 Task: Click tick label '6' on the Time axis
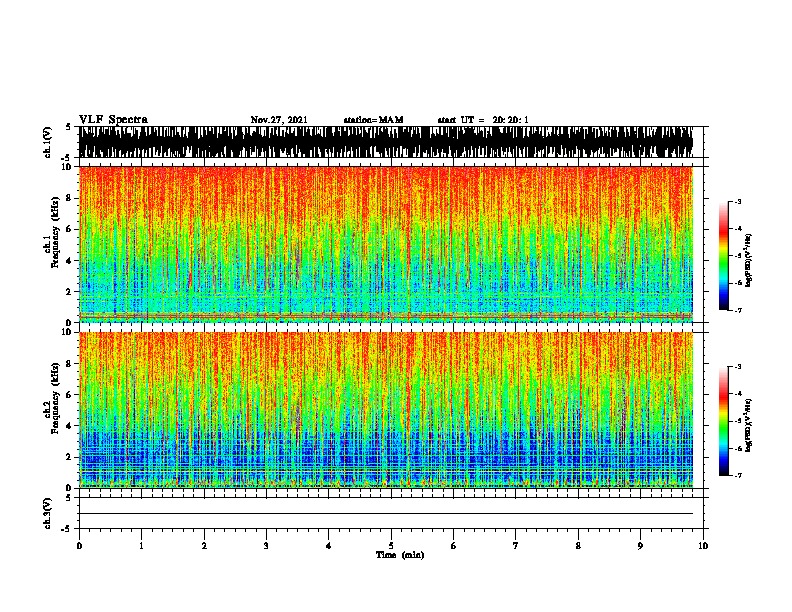pyautogui.click(x=454, y=546)
